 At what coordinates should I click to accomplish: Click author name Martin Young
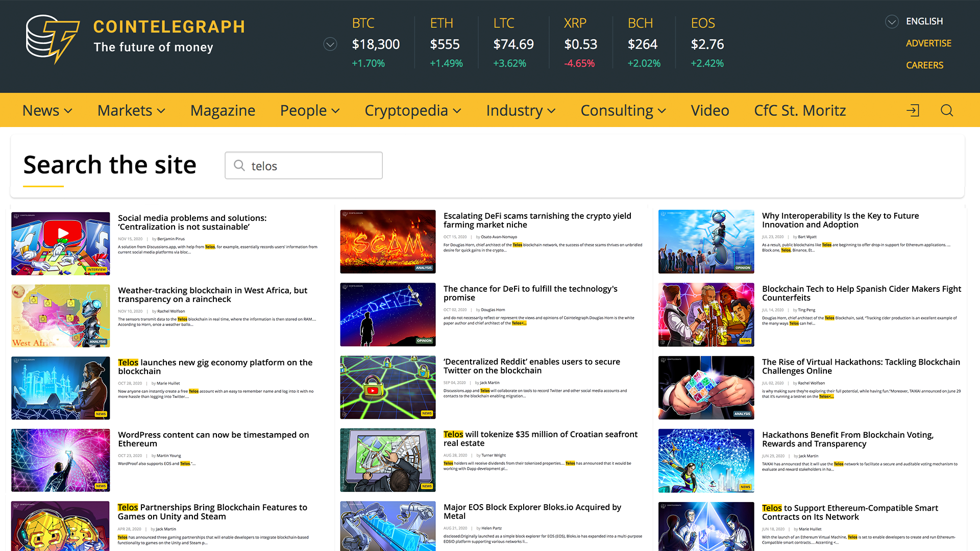(x=169, y=456)
